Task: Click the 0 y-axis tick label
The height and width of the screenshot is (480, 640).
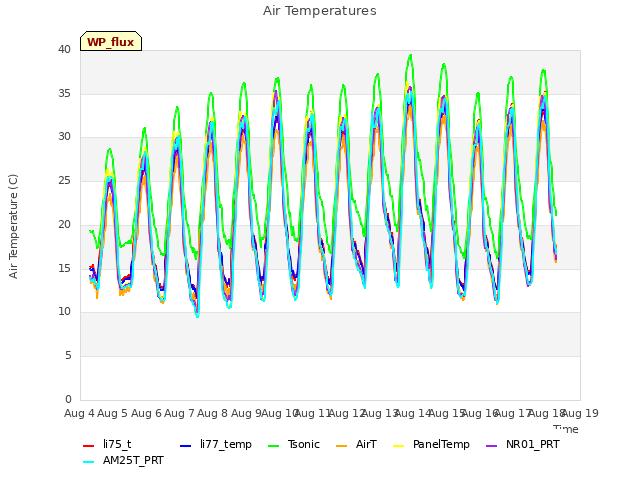Action: coord(68,399)
